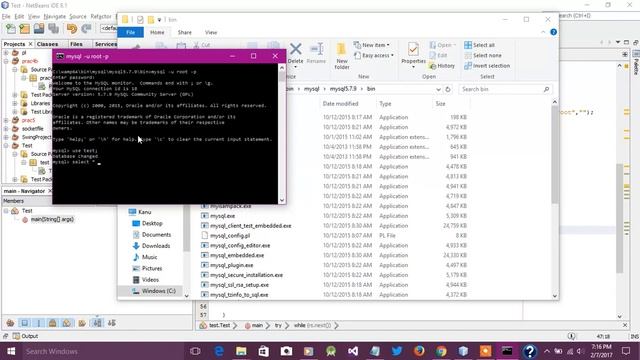640x360 pixels.
Task: Open the Output panel in NetBeans
Action: pyautogui.click(x=25, y=336)
